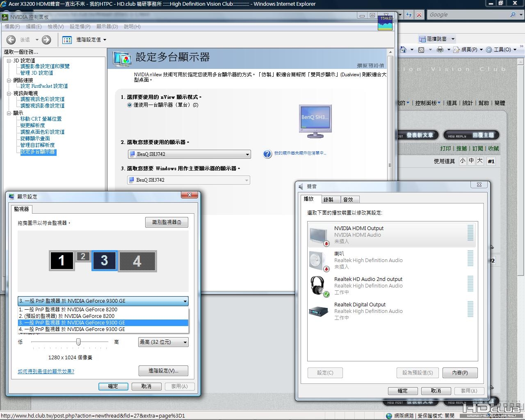This screenshot has width=525, height=420.
Task: Open the 如何得到最佳的顯示效果? link
Action: point(46,372)
